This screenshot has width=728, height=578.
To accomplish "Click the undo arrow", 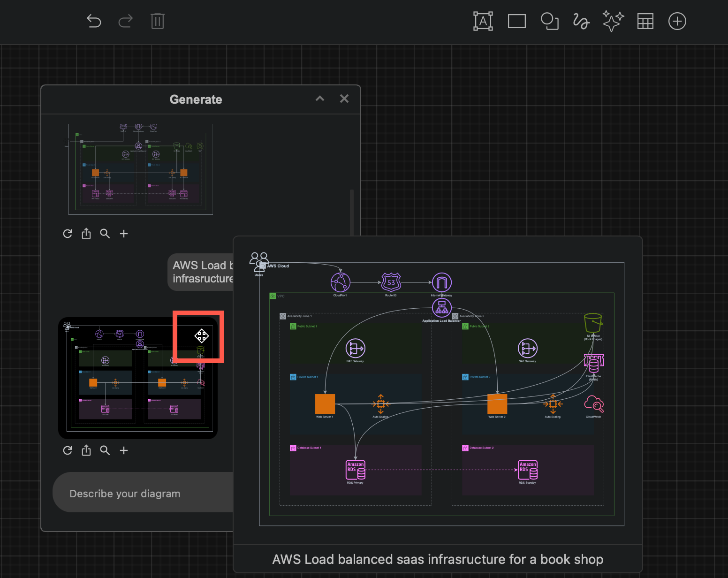I will 93,21.
